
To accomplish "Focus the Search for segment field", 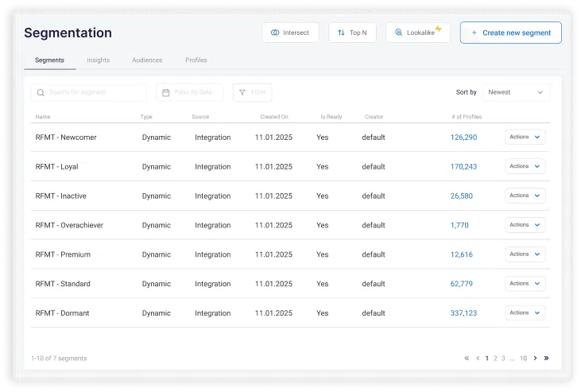I will tap(89, 93).
